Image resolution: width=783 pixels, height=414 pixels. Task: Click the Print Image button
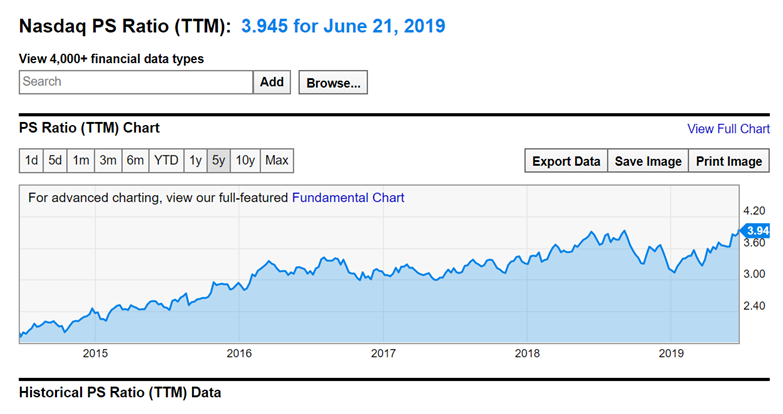[729, 161]
